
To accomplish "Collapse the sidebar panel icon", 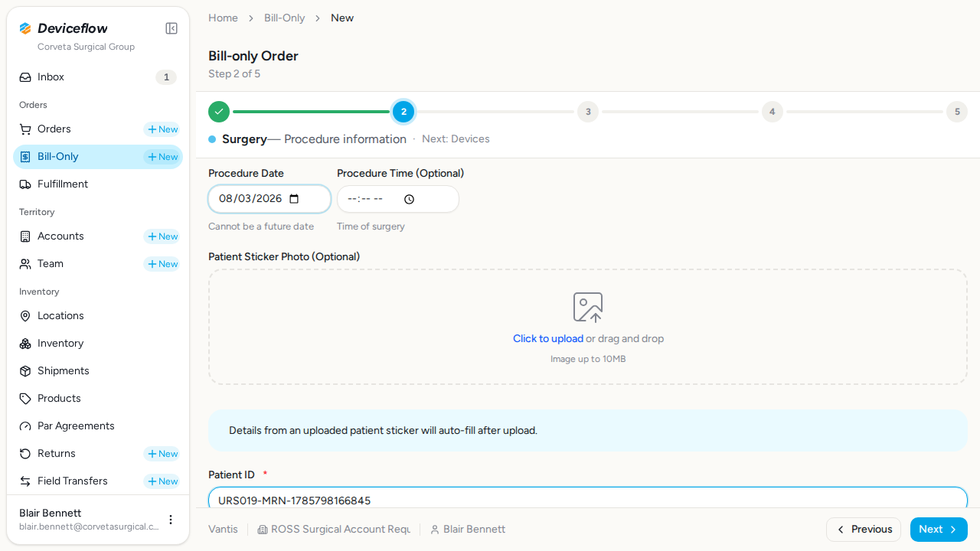I will [171, 28].
